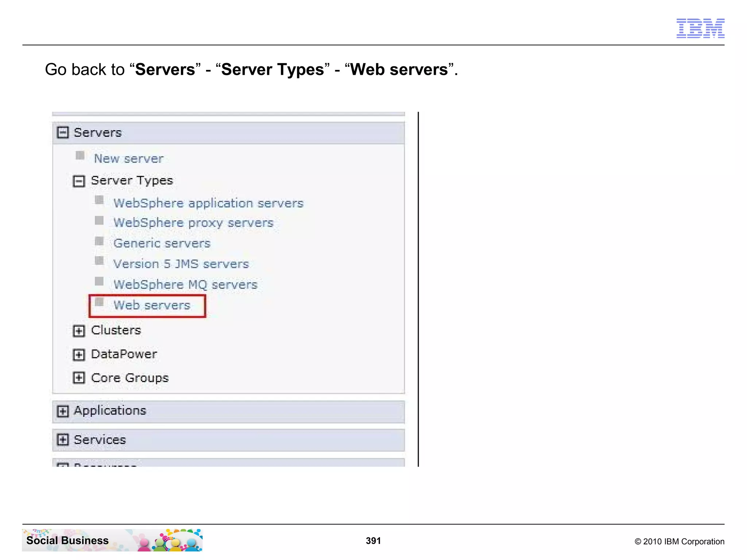Open WebSphere proxy servers link
747x560 pixels.
pyautogui.click(x=193, y=223)
